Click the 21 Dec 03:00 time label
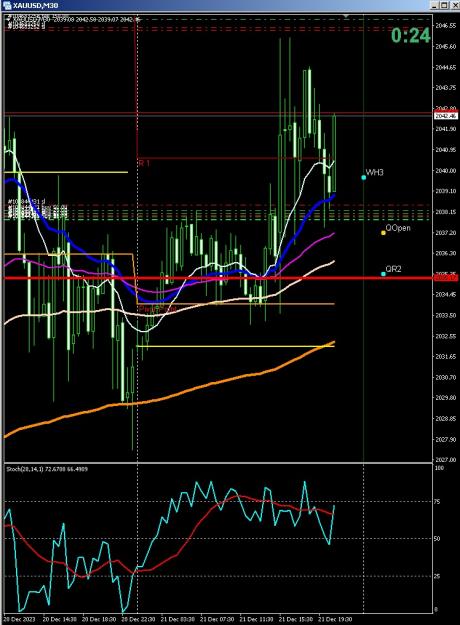Screen dimensions: 460x625 click(178, 619)
